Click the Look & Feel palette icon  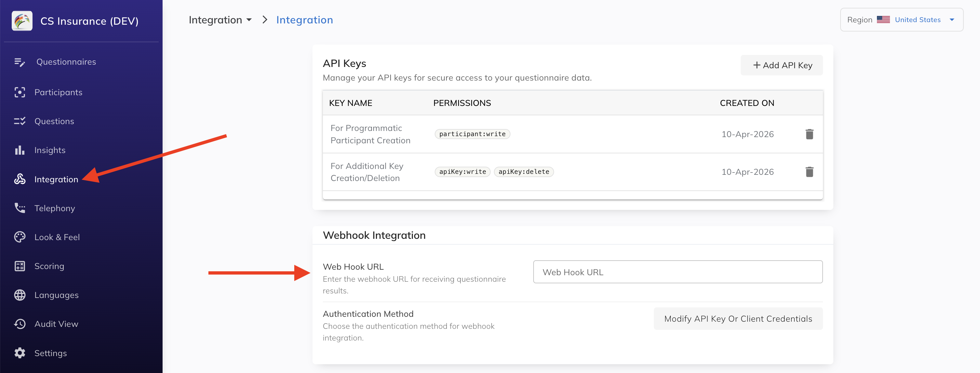(20, 237)
